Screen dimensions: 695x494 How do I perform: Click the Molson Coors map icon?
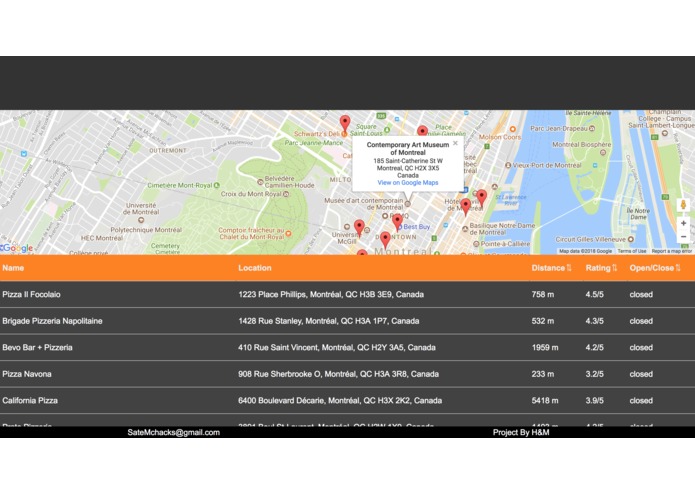pos(513,129)
